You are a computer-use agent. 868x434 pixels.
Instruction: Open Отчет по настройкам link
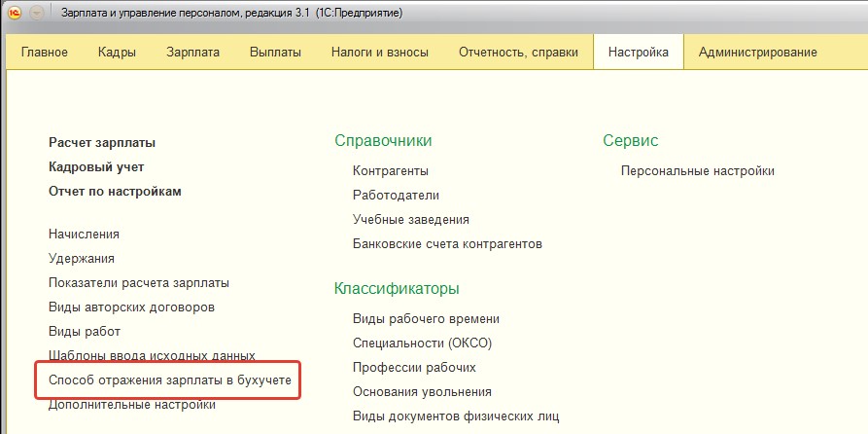coord(115,192)
